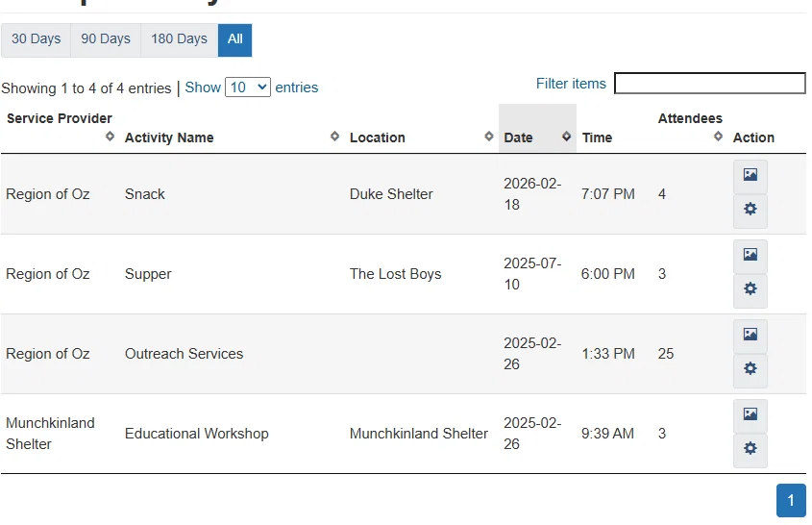The height and width of the screenshot is (525, 812).
Task: Focus the Filter items search box
Action: click(x=709, y=84)
